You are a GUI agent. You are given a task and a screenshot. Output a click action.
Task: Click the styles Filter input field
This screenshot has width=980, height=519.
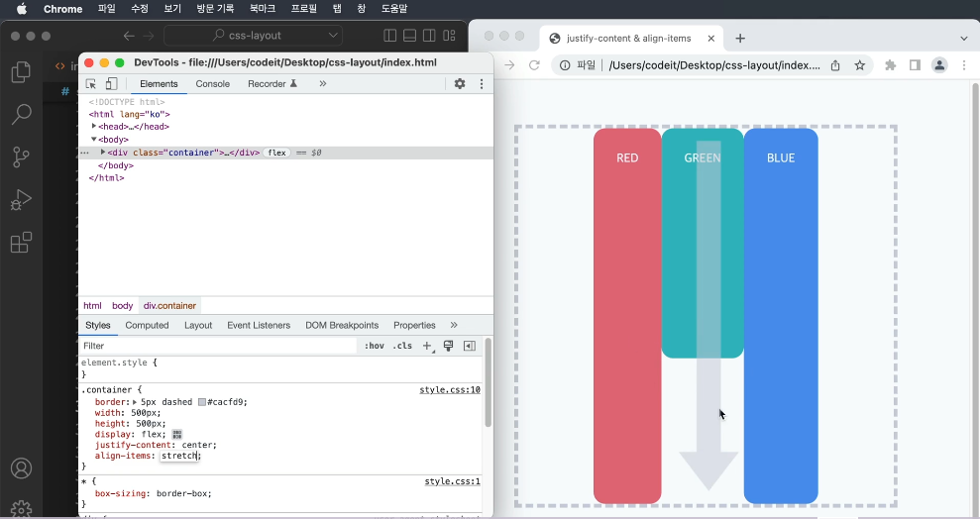coord(218,346)
